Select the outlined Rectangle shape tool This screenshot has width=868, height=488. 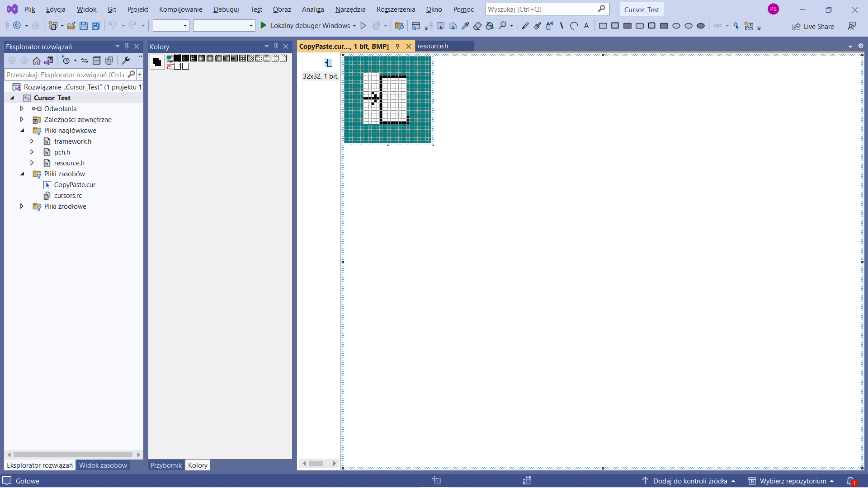(603, 26)
